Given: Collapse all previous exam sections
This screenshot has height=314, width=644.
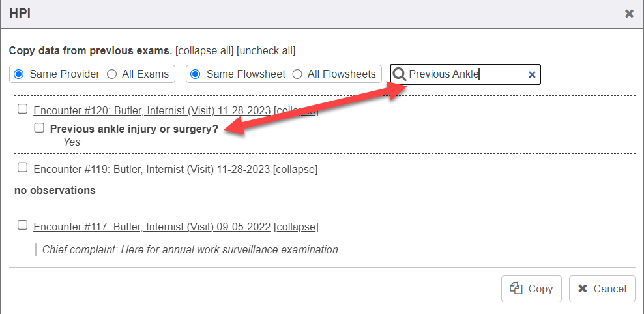Looking at the screenshot, I should 204,50.
